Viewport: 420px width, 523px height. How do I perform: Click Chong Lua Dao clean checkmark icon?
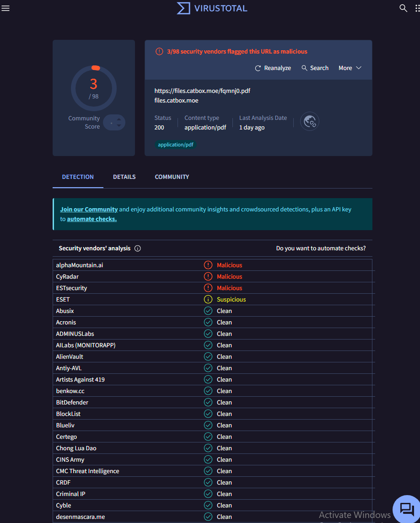(208, 448)
